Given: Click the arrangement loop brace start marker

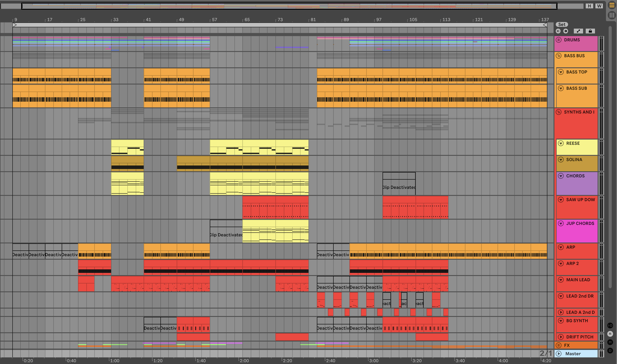Looking at the screenshot, I should pos(15,25).
